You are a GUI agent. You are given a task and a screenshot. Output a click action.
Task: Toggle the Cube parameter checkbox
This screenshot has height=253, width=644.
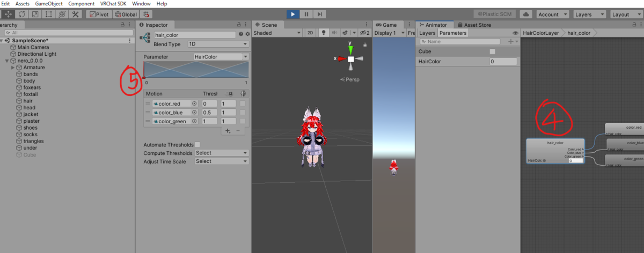pos(492,51)
